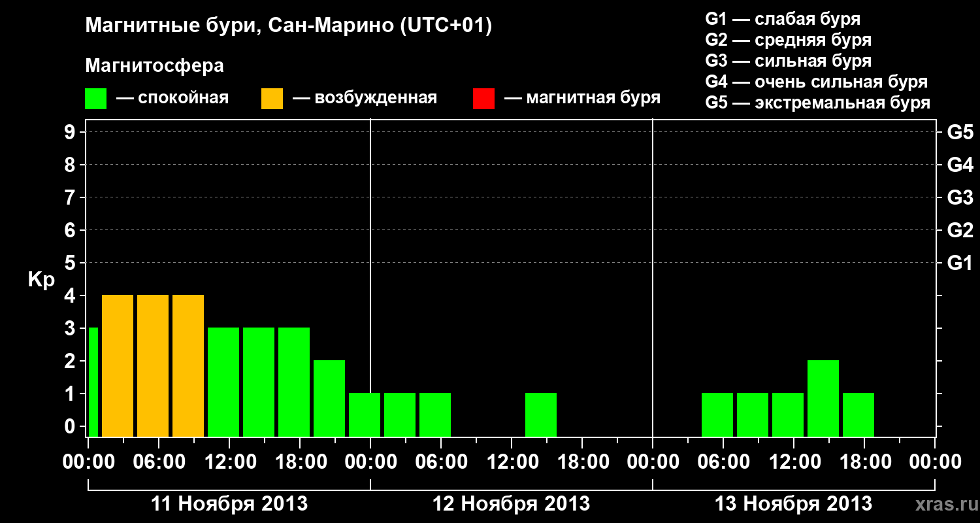
Task: Click the red 'магнитная буря' legend swatch
Action: tap(483, 99)
